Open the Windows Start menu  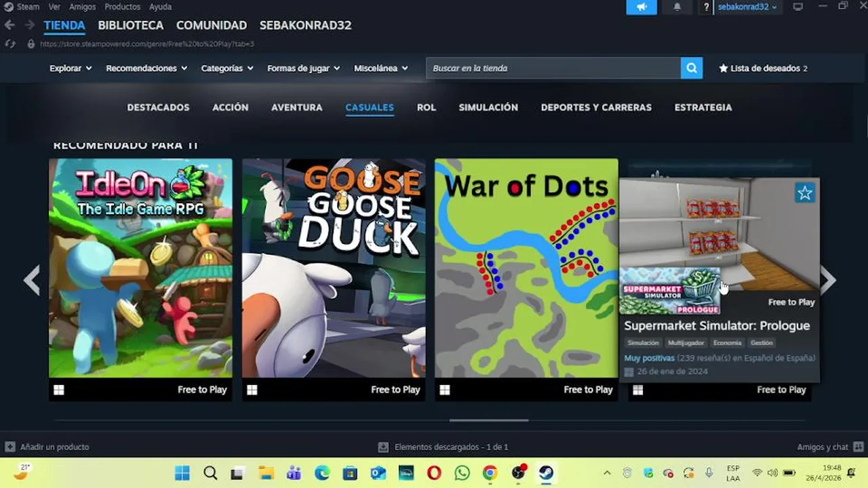182,473
